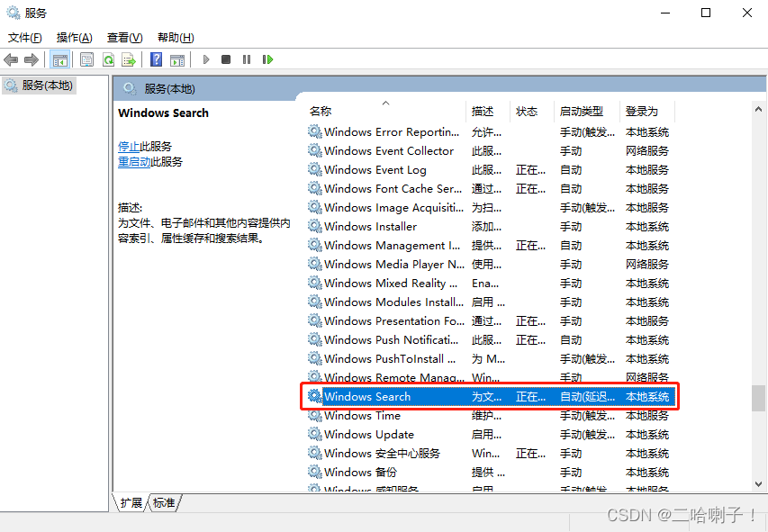Click the 服务(本地) panel header
The width and height of the screenshot is (768, 532).
[x=169, y=89]
